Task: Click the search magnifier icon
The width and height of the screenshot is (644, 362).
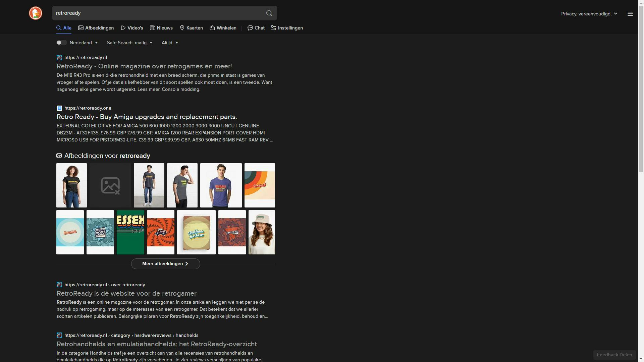Action: [x=269, y=13]
